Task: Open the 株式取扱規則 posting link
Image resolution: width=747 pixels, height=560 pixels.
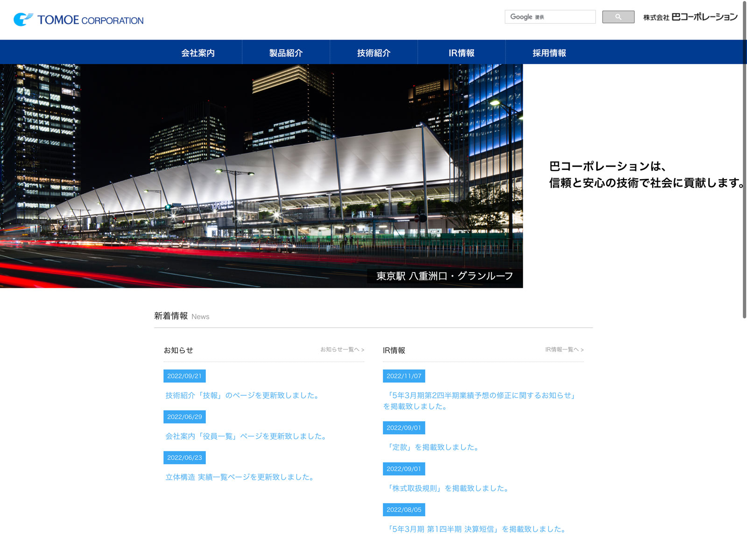Action: click(x=446, y=488)
